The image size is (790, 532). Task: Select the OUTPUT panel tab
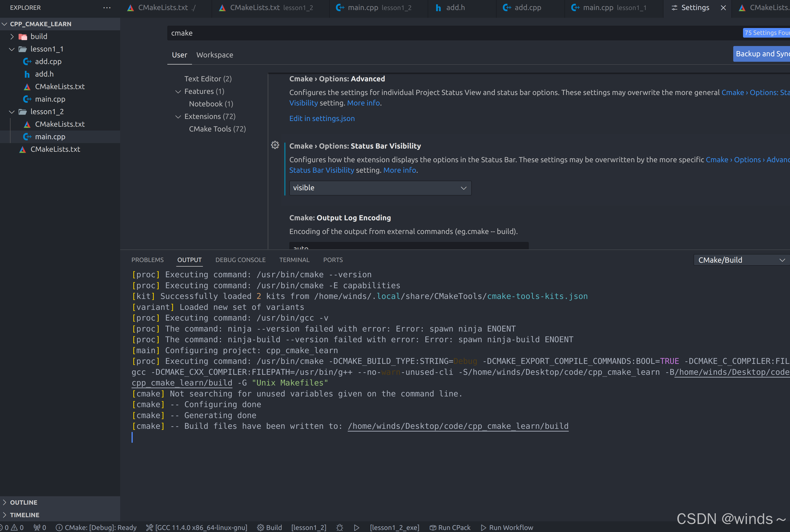[x=189, y=260]
